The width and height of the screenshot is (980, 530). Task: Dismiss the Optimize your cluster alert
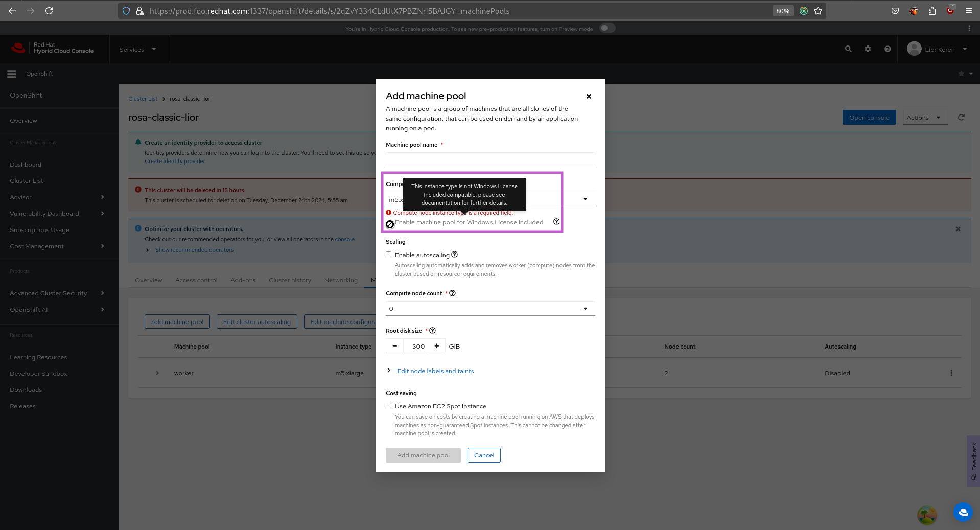[x=958, y=229]
